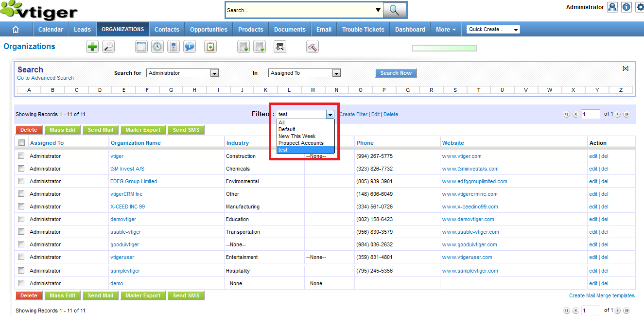Select the samplevtiger row checkbox
The width and height of the screenshot is (644, 328).
21,271
